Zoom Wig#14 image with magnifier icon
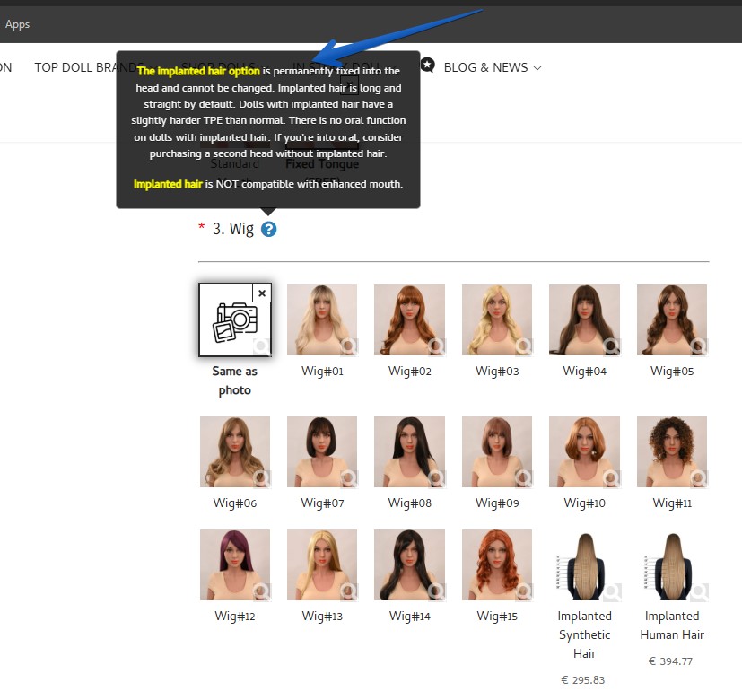742x700 pixels. [436, 592]
